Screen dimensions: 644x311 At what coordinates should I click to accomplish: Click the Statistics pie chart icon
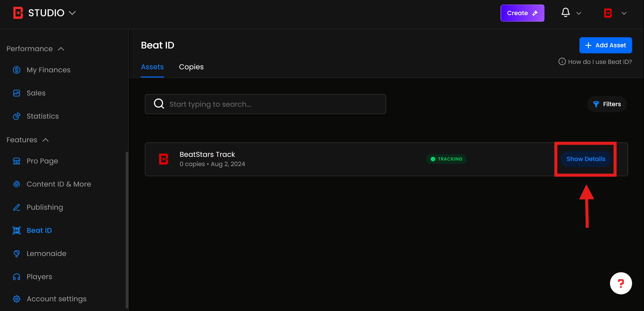click(16, 116)
